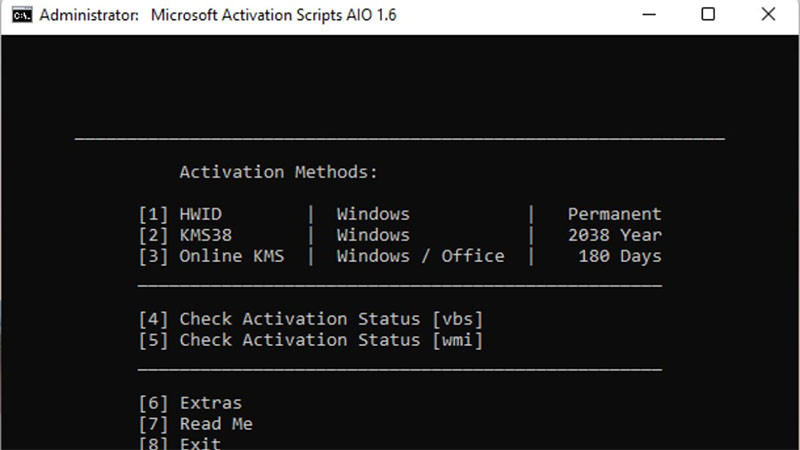This screenshot has width=800, height=450.
Task: Open the [6] Extras menu item
Action: tap(190, 403)
